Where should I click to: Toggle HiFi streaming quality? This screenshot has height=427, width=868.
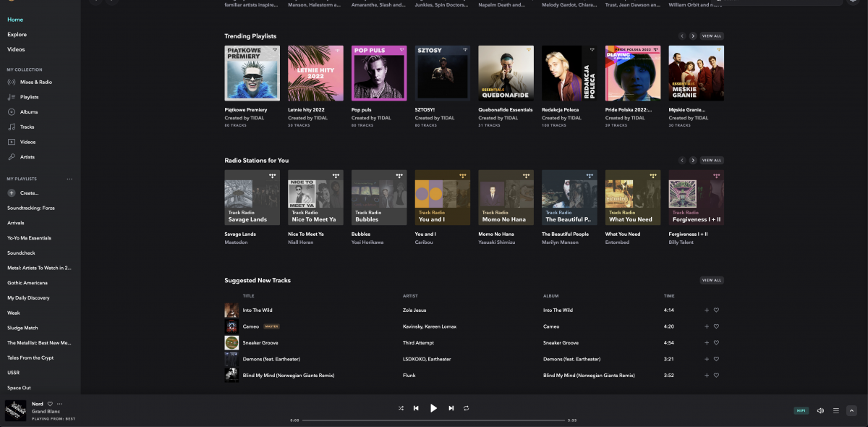point(801,410)
